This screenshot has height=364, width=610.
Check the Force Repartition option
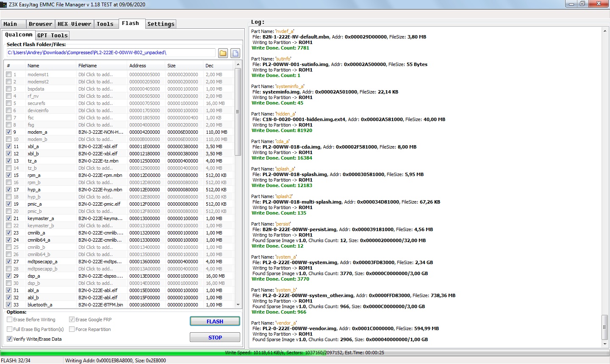coord(72,329)
